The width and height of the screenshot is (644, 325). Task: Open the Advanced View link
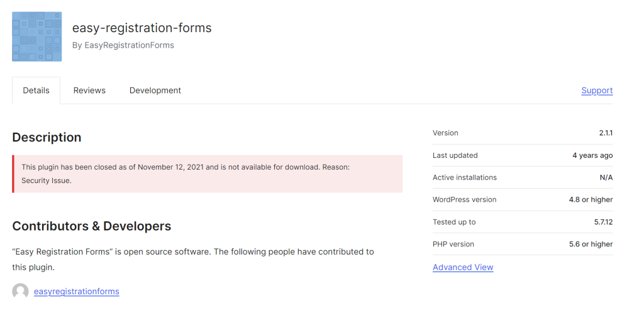pos(462,267)
